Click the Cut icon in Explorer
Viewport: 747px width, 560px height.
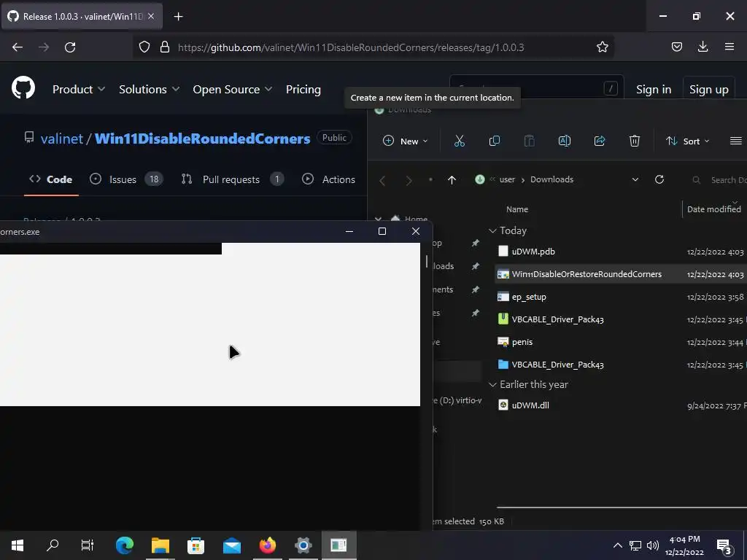pyautogui.click(x=460, y=141)
